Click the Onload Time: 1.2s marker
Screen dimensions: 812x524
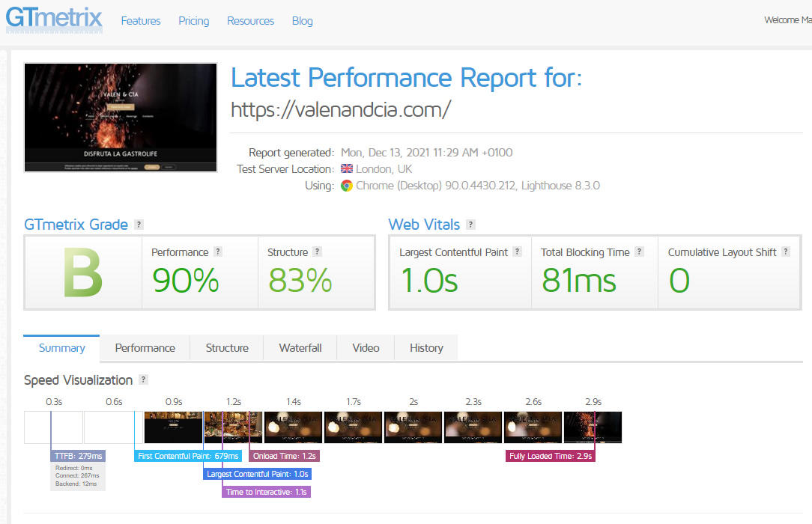[x=285, y=456]
